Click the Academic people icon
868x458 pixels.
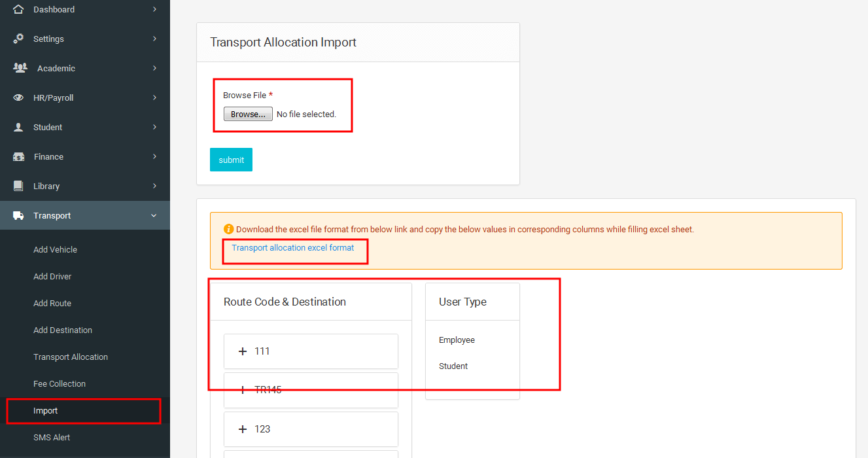click(x=20, y=68)
